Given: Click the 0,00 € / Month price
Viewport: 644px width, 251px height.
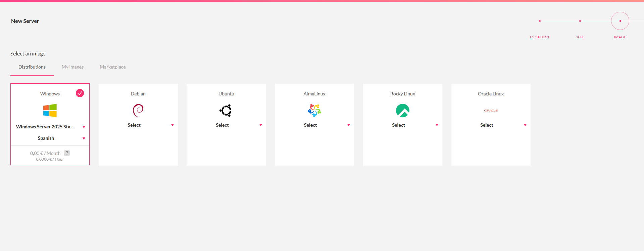Looking at the screenshot, I should pyautogui.click(x=45, y=153).
